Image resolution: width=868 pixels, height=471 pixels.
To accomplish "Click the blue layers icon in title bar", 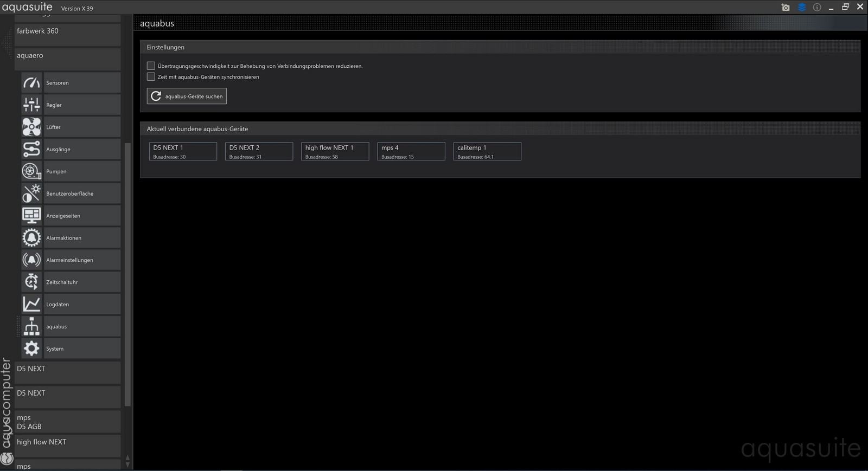I will [x=802, y=7].
